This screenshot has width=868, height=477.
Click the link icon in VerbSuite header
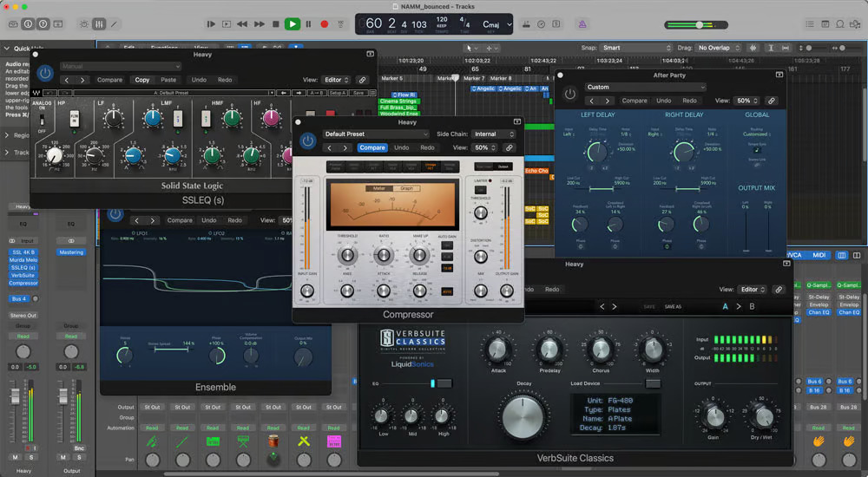[779, 289]
